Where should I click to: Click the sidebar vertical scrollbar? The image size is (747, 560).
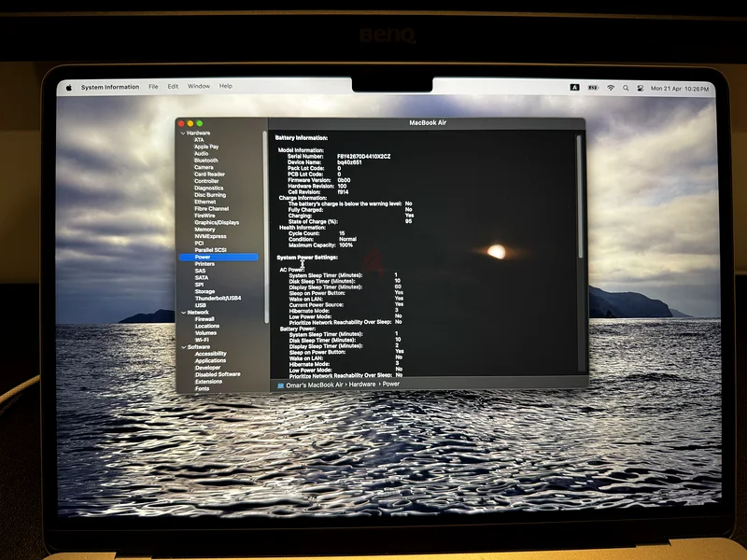click(x=265, y=227)
